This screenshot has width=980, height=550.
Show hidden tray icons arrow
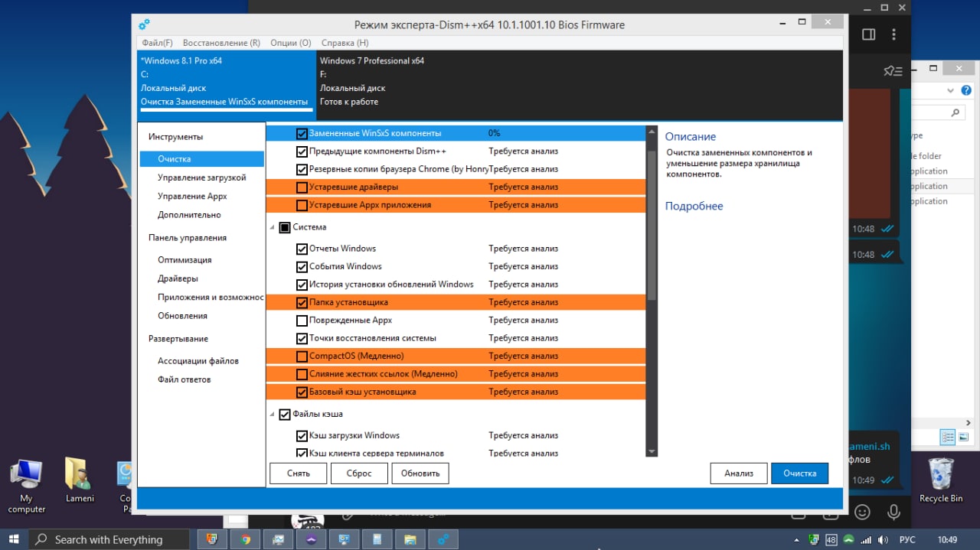[798, 540]
